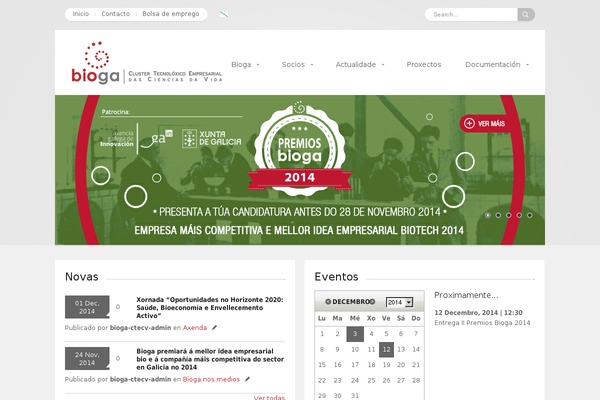Click the Bioga logo
Viewport: 600px width, 400px height.
pos(147,63)
